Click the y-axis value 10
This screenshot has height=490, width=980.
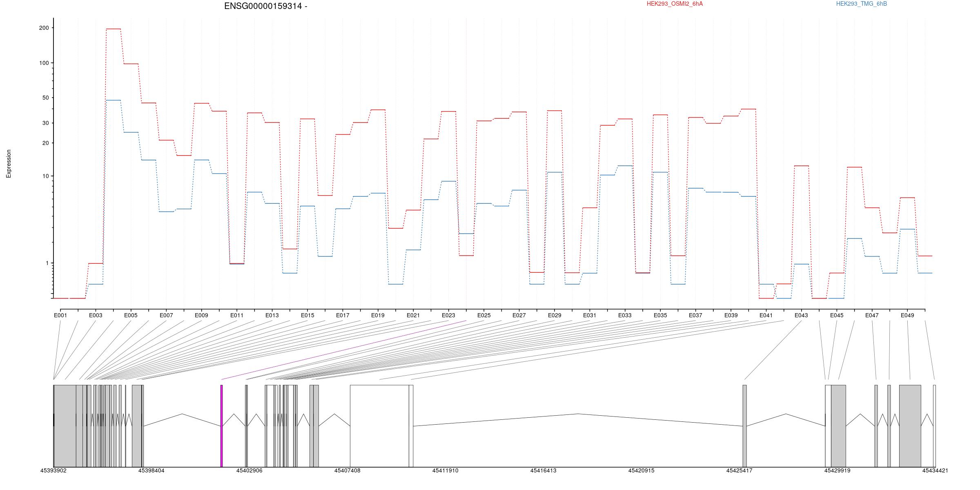click(45, 176)
